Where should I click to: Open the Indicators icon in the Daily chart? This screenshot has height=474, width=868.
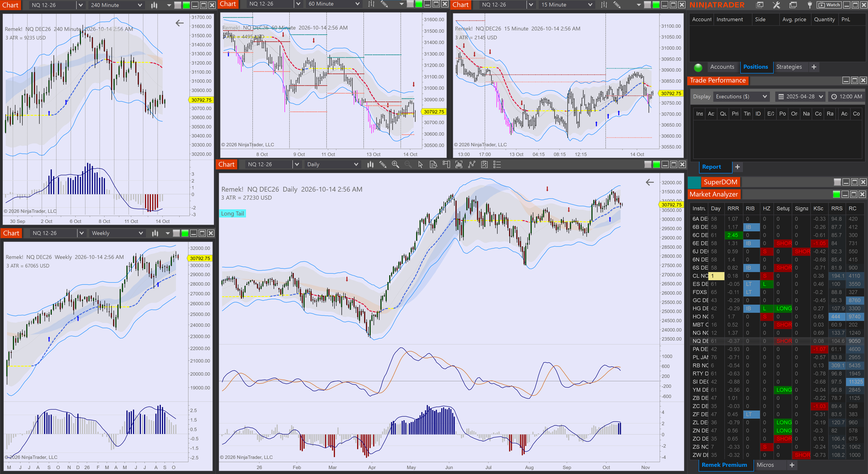[x=459, y=165]
